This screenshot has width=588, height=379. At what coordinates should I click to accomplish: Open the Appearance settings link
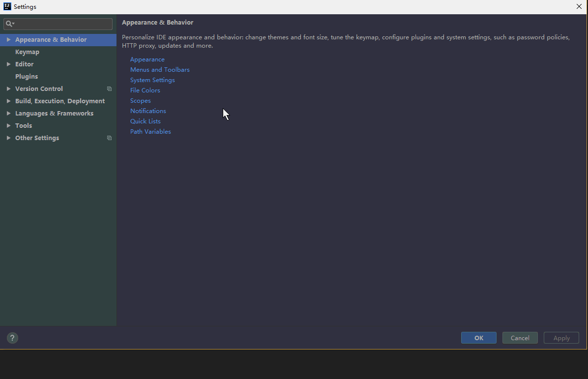(147, 59)
